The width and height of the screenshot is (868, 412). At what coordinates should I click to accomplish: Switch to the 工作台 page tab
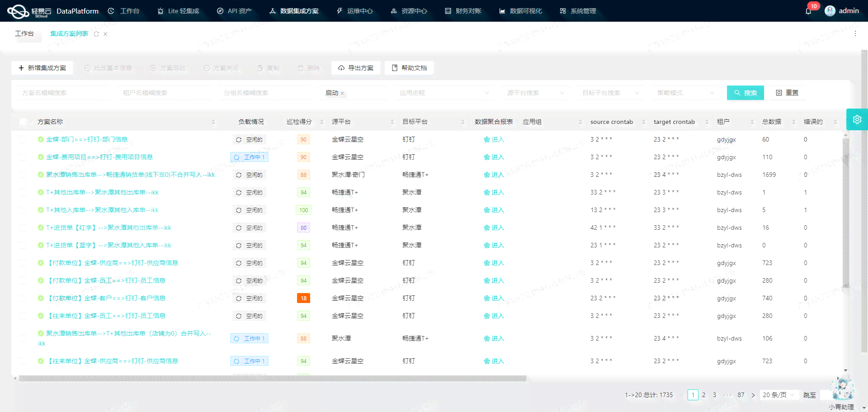(x=24, y=33)
